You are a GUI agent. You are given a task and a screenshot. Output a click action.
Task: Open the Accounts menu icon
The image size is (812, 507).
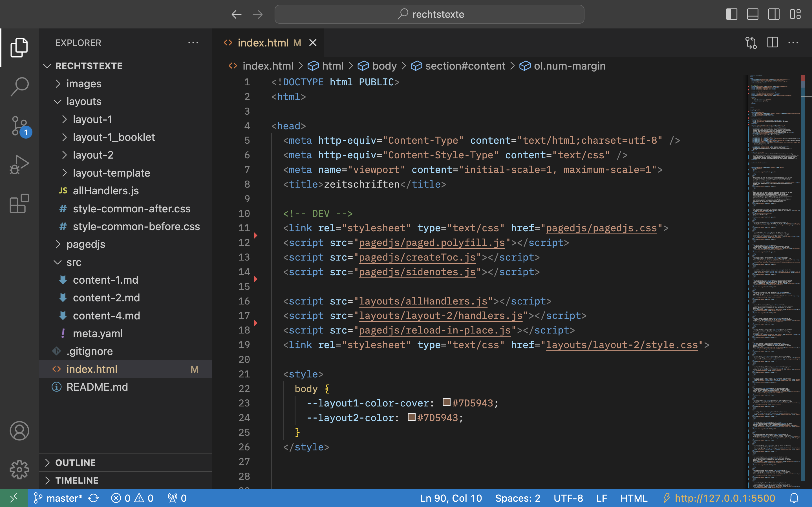click(19, 431)
